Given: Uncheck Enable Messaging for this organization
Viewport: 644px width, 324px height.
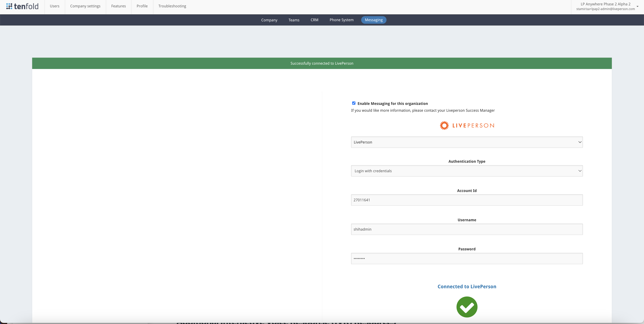Looking at the screenshot, I should 353,103.
